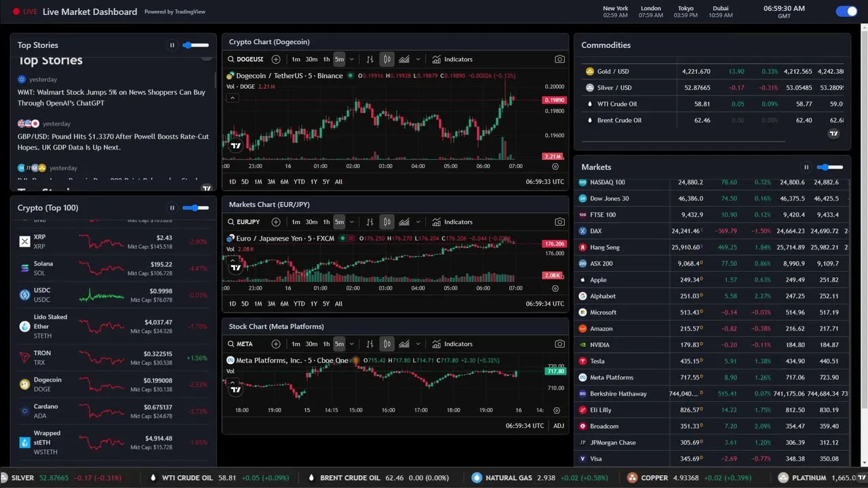
Task: Open chart settings gear on Dogecoin chart
Action: 555,167
